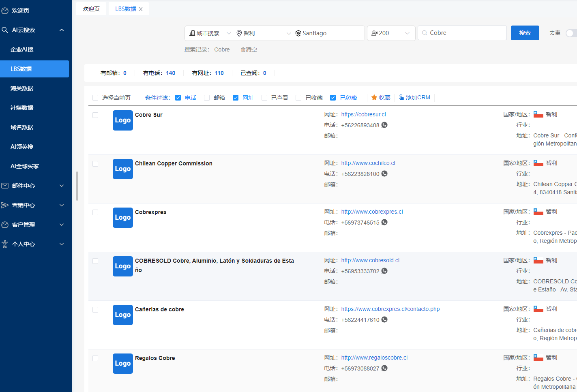Click the COBRESOLD logo thumbnail

point(123,266)
